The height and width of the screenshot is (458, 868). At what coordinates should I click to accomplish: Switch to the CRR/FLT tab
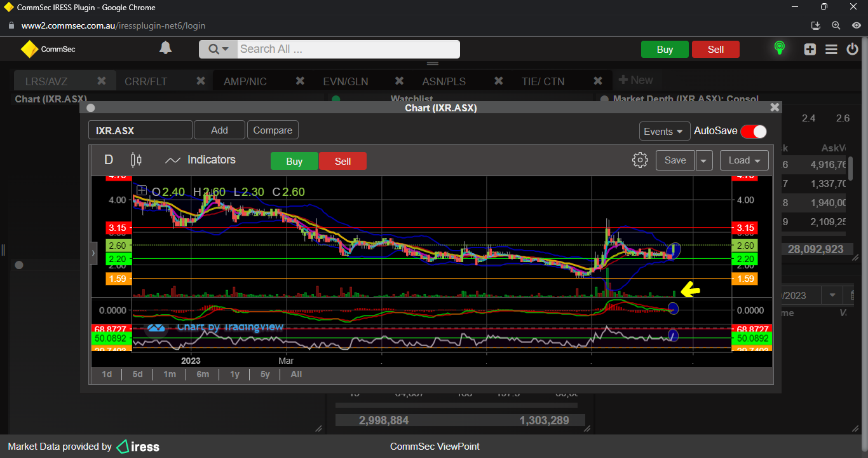[147, 81]
